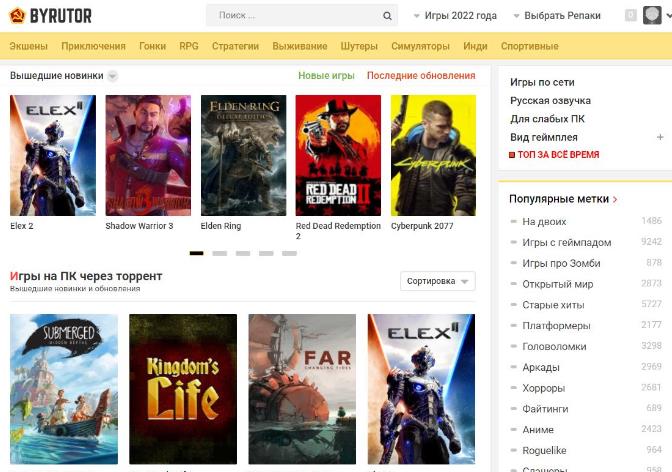Open the Экшены genre

coord(28,46)
